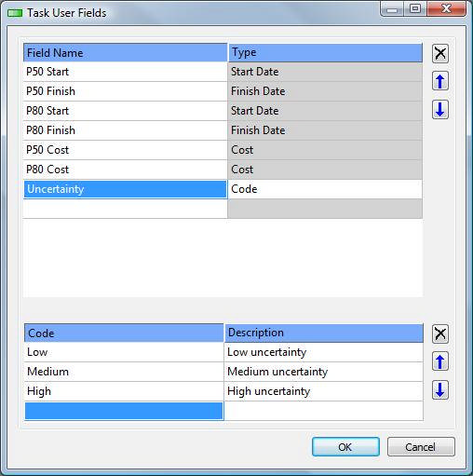The image size is (473, 476).
Task: Click the Finish Date type of P50 Finish
Action: coord(325,91)
